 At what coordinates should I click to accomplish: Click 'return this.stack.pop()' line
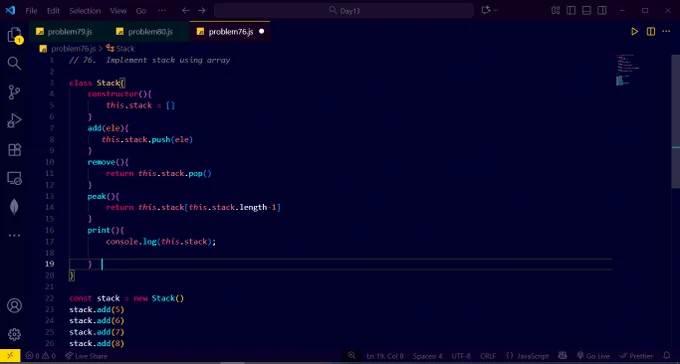tap(159, 174)
